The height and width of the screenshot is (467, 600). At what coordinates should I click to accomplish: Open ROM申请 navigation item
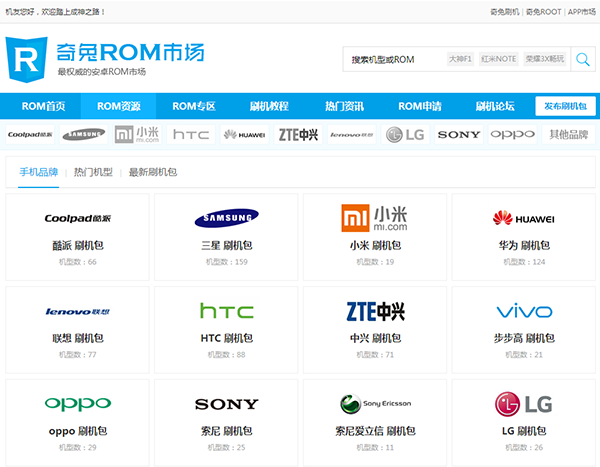tap(420, 106)
